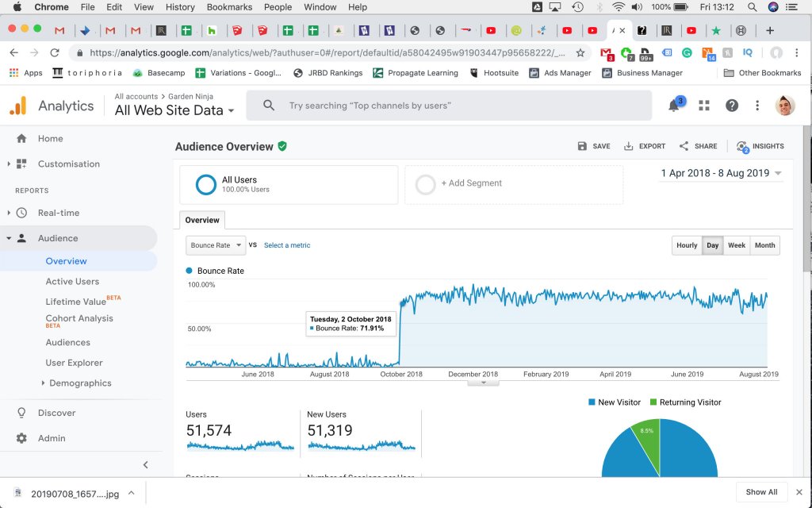
Task: Open the Bookmarks menu in menu bar
Action: (x=229, y=6)
